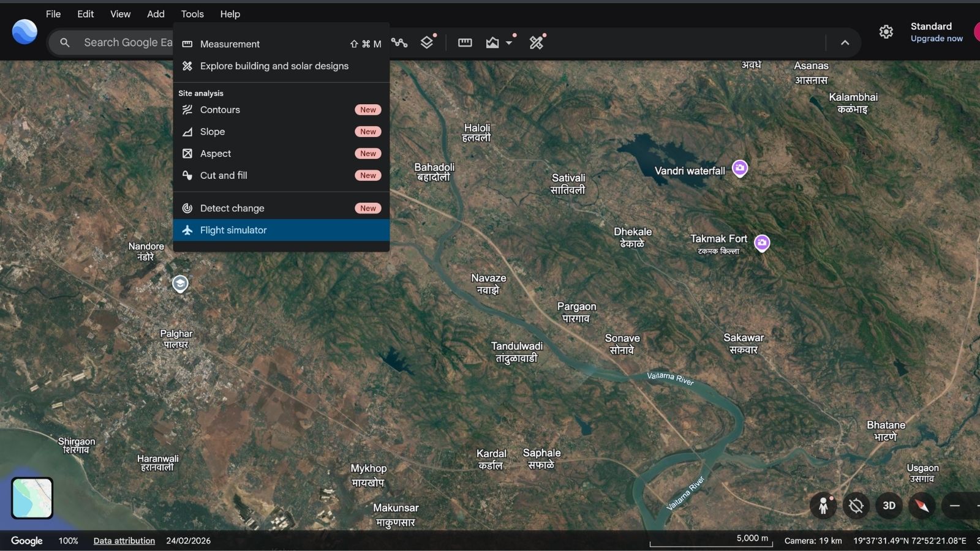
Task: Open the File menu
Action: click(x=53, y=13)
